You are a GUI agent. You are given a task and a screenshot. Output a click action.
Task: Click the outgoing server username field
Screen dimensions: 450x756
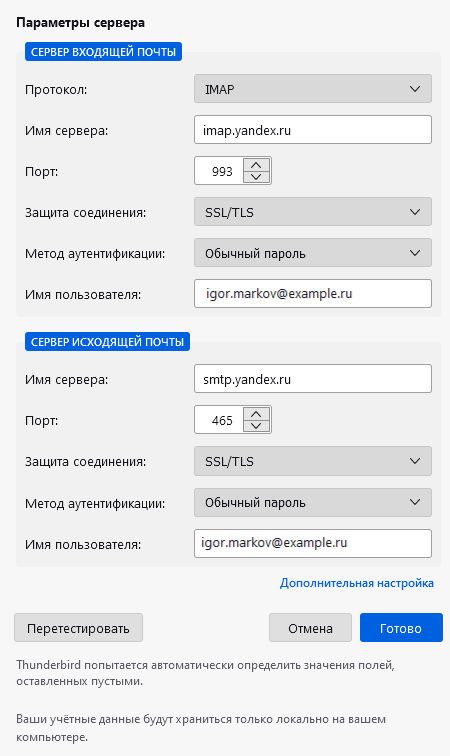[x=313, y=543]
